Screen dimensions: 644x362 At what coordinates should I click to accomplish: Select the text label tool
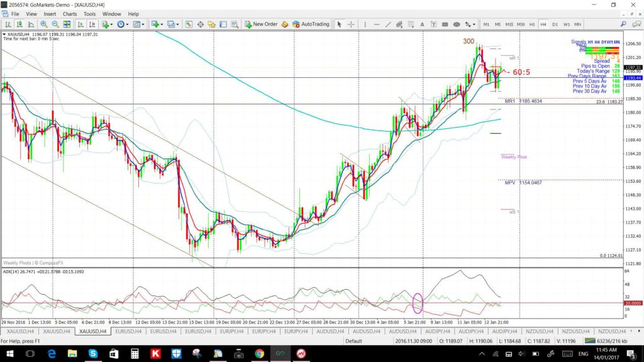433,25
